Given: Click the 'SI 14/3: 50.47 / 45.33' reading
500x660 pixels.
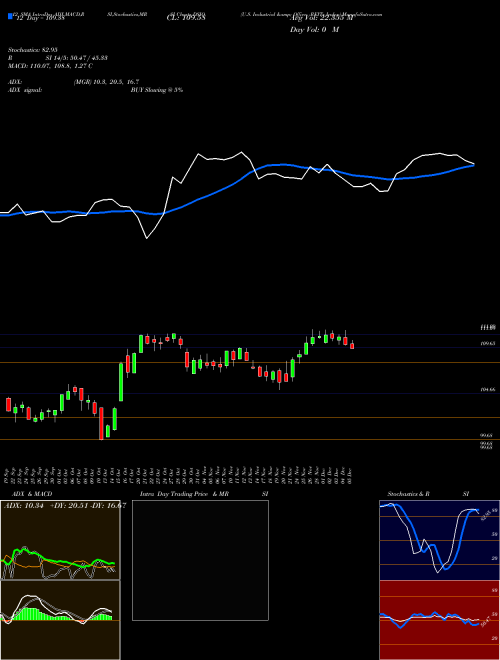Looking at the screenshot, I should click(77, 58).
